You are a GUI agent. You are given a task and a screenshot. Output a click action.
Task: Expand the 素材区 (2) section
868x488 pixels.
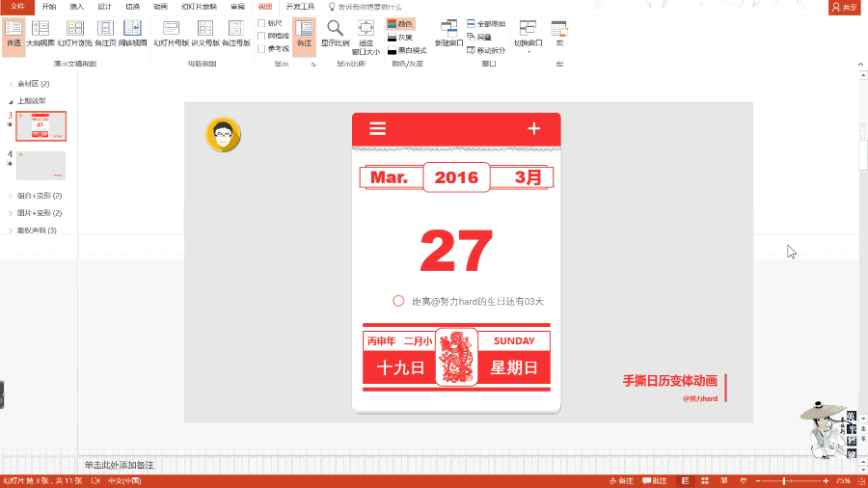point(11,84)
